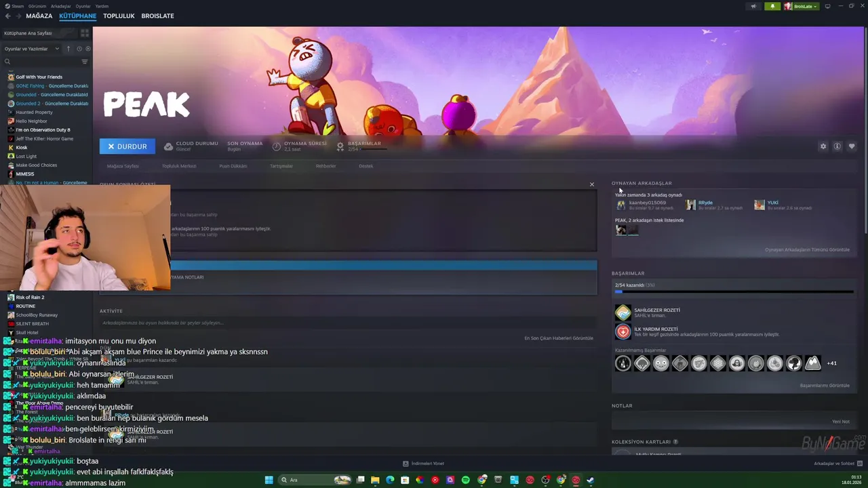Click İndirmeleri Yönet downloads manager
Screen dimensions: 868x488
423,464
